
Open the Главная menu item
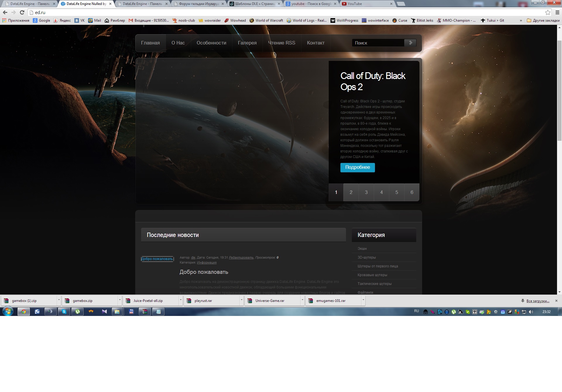tap(150, 43)
